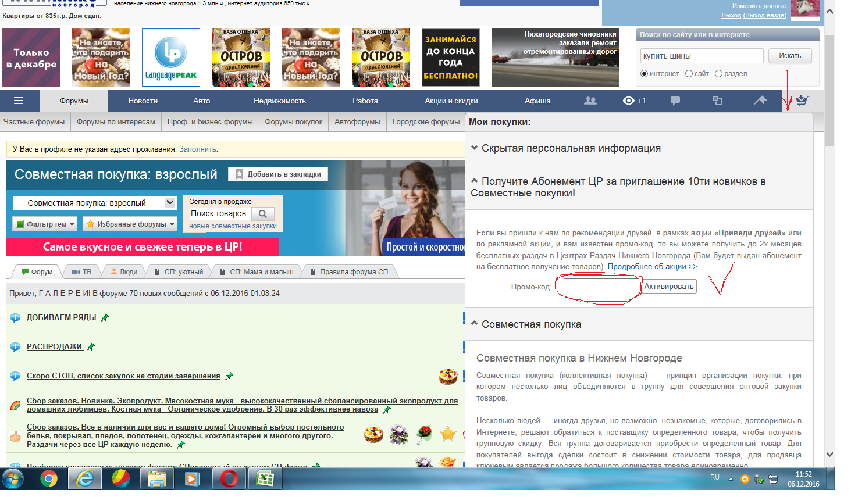Switch to the Люди tab
The height and width of the screenshot is (504, 851).
point(124,271)
